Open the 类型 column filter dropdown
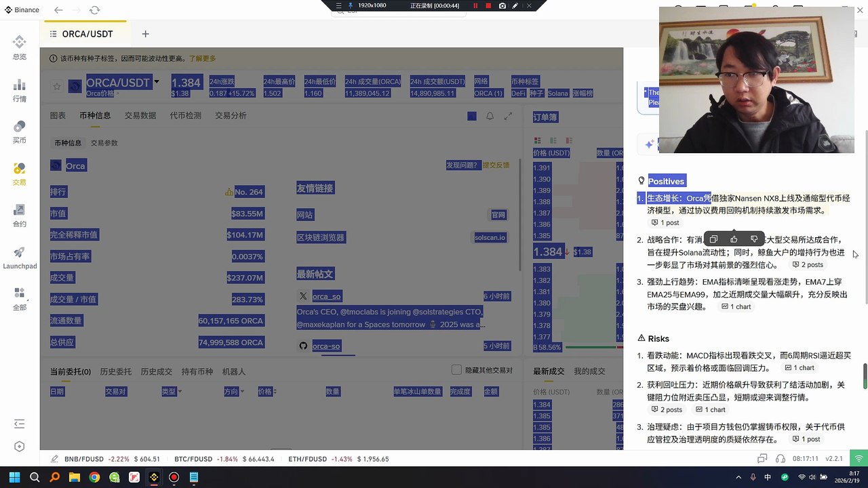The image size is (868, 488). point(180,392)
